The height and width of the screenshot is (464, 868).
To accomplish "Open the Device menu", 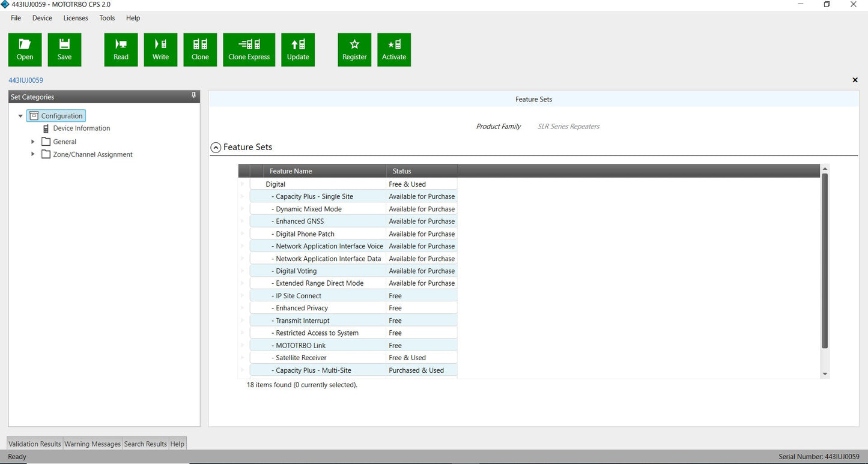I will (42, 18).
